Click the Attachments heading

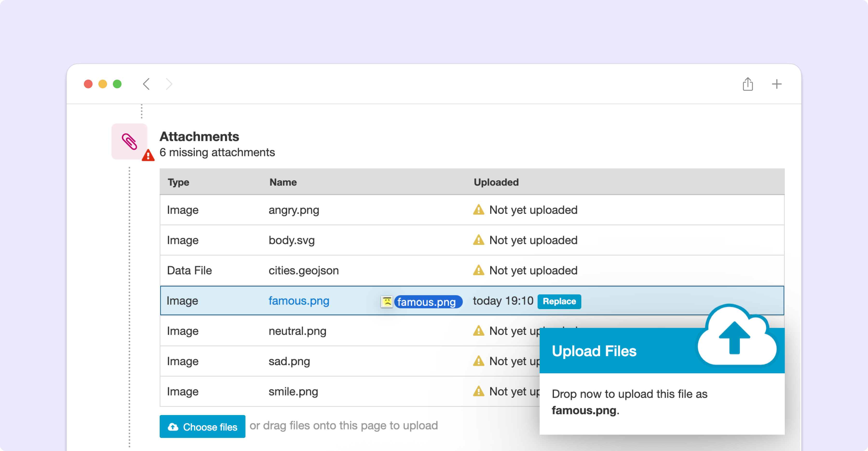[199, 136]
